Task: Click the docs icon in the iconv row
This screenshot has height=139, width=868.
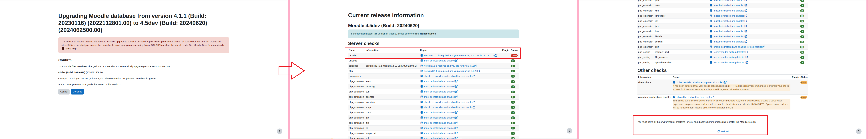Action: point(422,81)
